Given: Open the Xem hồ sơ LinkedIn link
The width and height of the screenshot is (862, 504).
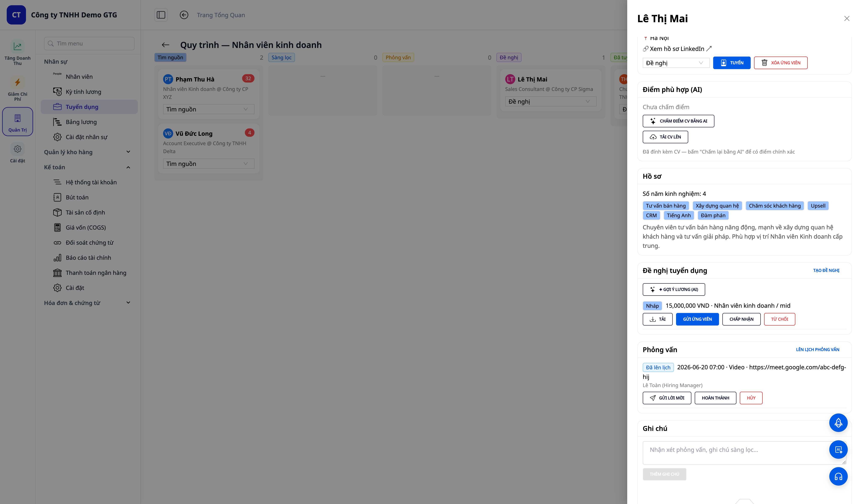Looking at the screenshot, I should click(x=677, y=49).
